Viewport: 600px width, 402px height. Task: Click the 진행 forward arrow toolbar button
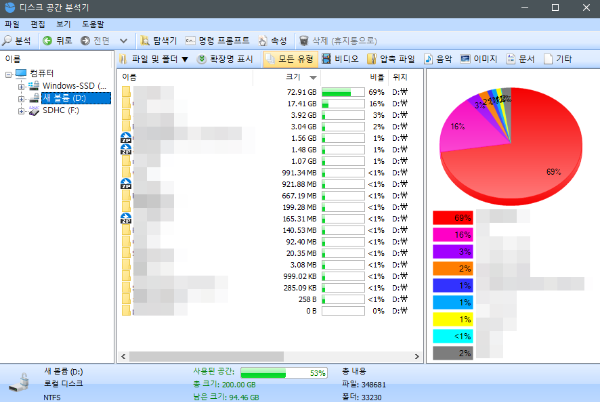95,41
